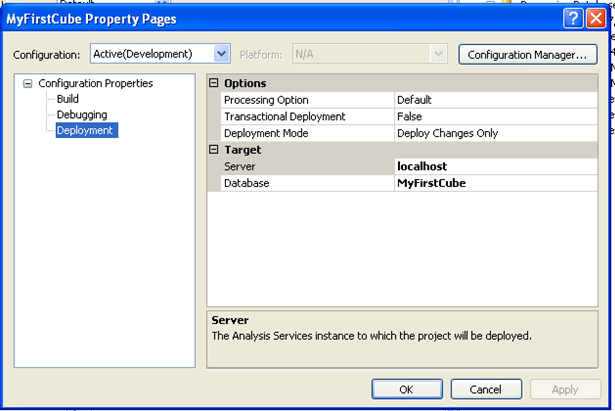The width and height of the screenshot is (615, 411).
Task: Click the Deployment Mode value field
Action: pos(443,133)
